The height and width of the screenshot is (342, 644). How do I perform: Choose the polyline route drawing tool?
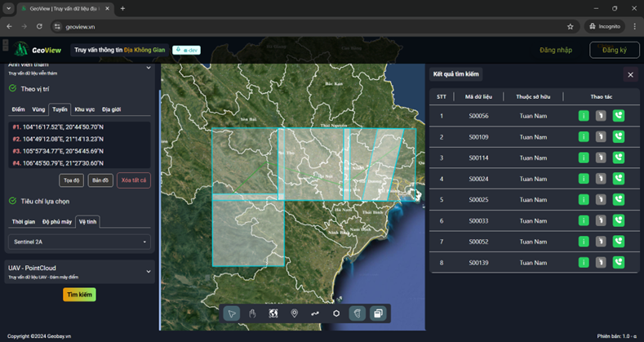tap(315, 313)
